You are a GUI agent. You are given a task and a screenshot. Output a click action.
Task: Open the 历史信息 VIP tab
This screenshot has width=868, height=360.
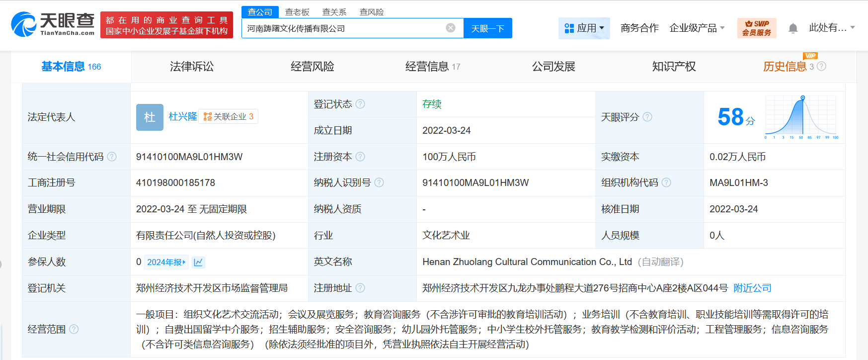point(788,67)
